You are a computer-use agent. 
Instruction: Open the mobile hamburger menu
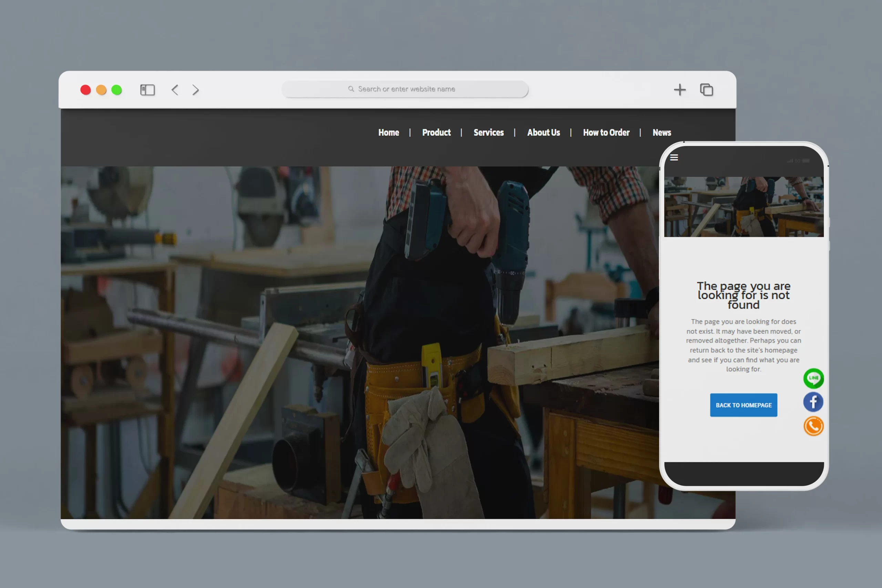click(674, 157)
